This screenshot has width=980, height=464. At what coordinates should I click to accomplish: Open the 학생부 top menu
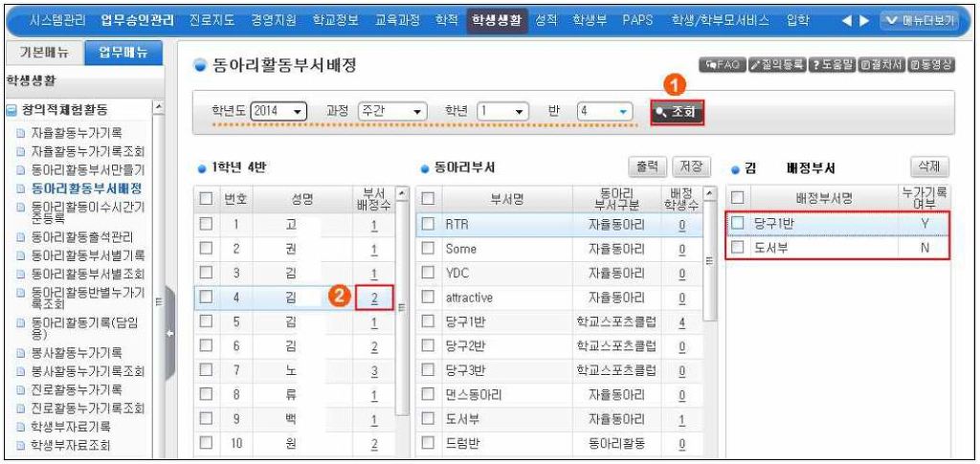[x=590, y=21]
